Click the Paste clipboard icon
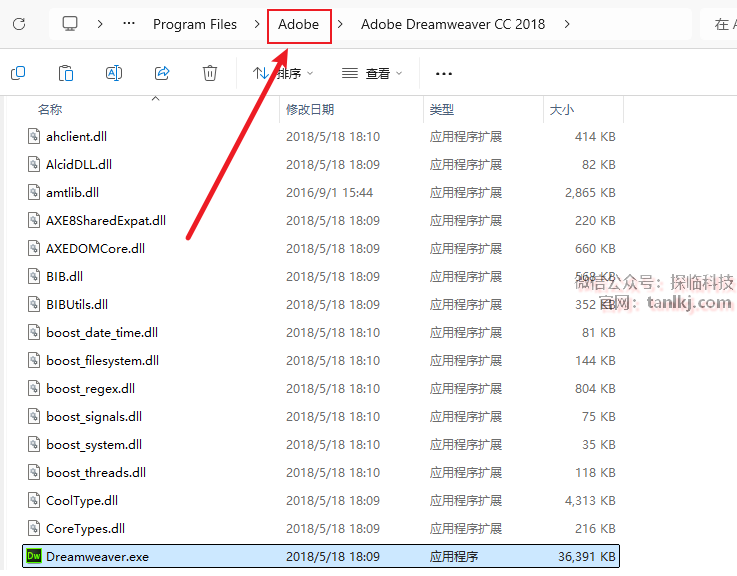The height and width of the screenshot is (576, 737). pos(66,73)
